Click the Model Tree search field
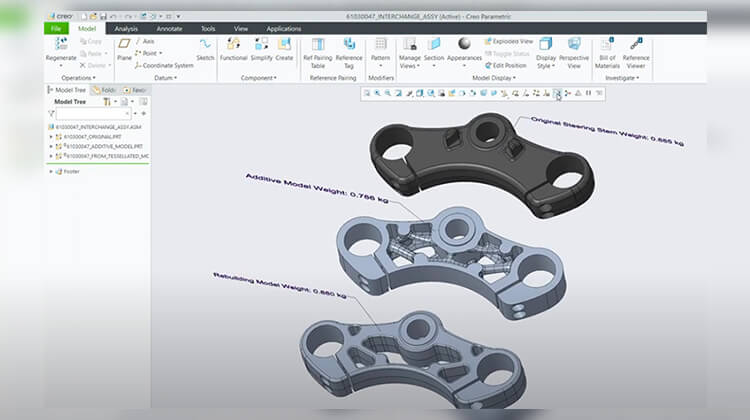Screen dimensions: 750x420 (96, 114)
